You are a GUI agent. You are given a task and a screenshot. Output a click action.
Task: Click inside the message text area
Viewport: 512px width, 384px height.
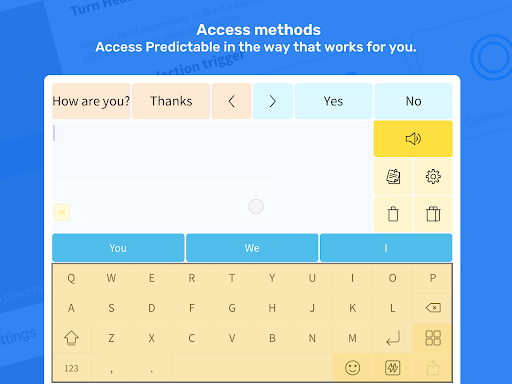(212, 176)
